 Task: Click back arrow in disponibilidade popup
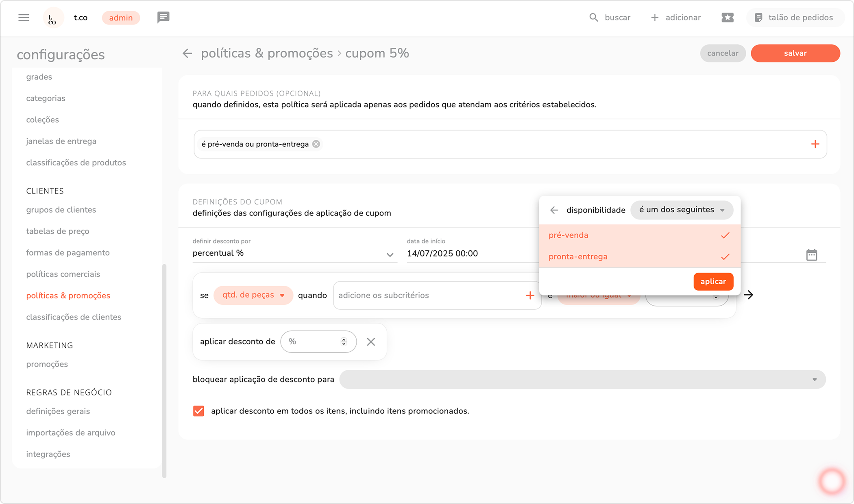coord(554,210)
